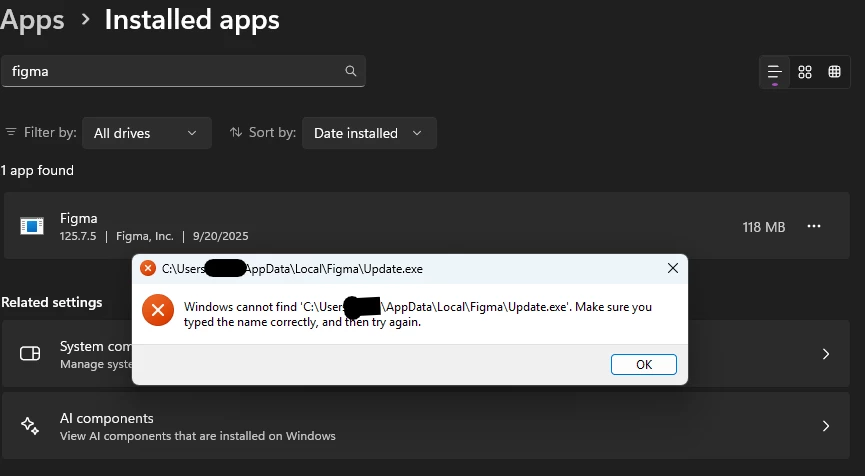This screenshot has height=476, width=865.
Task: Open the AI components settings row
Action: (x=425, y=426)
